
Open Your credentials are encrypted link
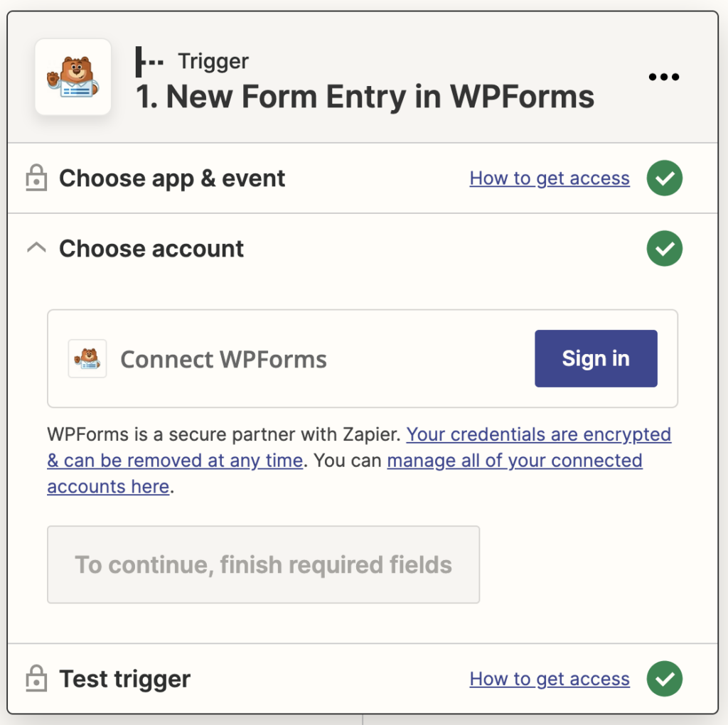538,434
